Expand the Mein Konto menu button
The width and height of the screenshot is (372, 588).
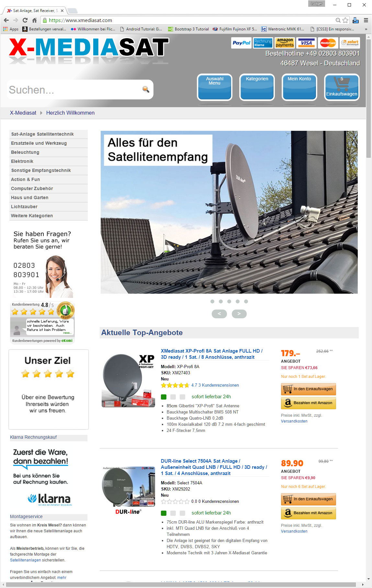point(299,87)
